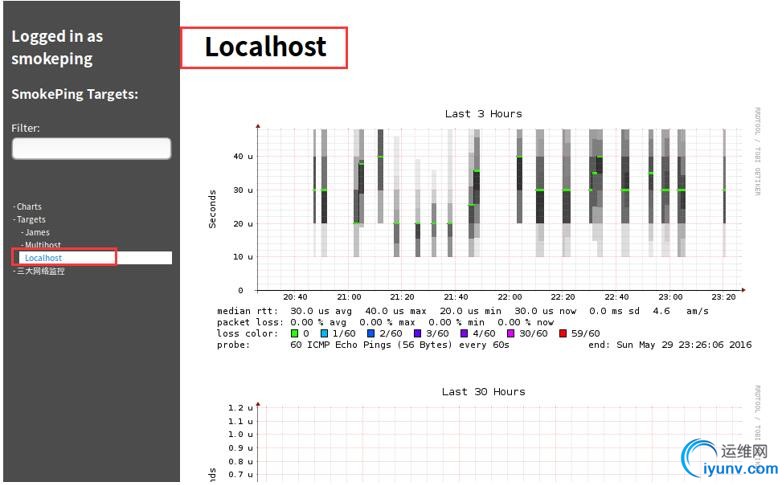The image size is (784, 485).
Task: Click the 'Last 30 Hours' graph title
Action: click(484, 392)
